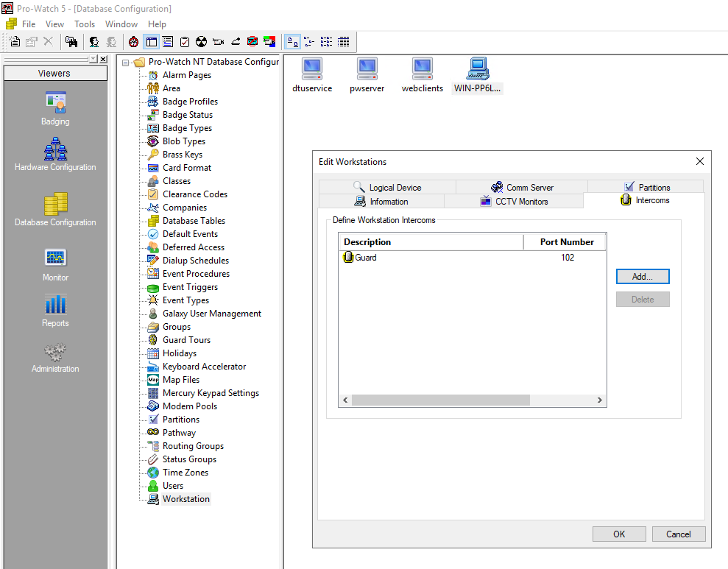Select the Guard intercom row
Screen dimensions: 728x569
(366, 258)
